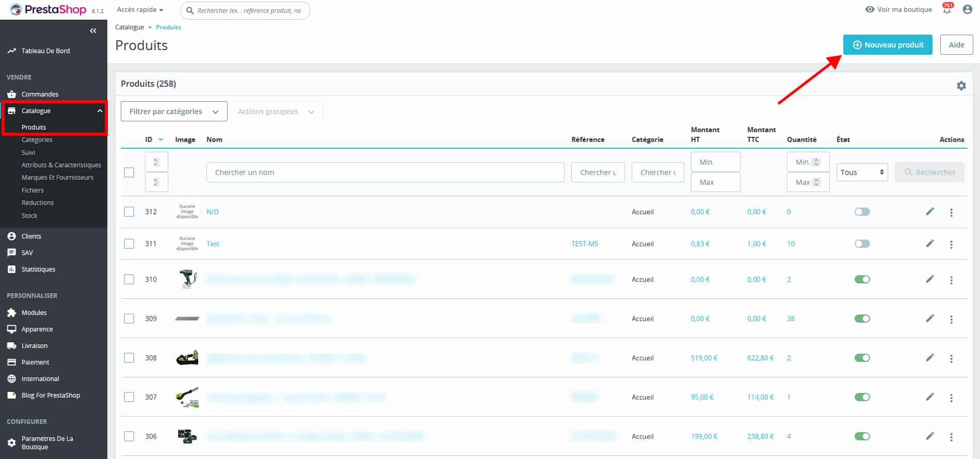Open the notifications bell icon
The width and height of the screenshot is (980, 459).
pyautogui.click(x=947, y=9)
